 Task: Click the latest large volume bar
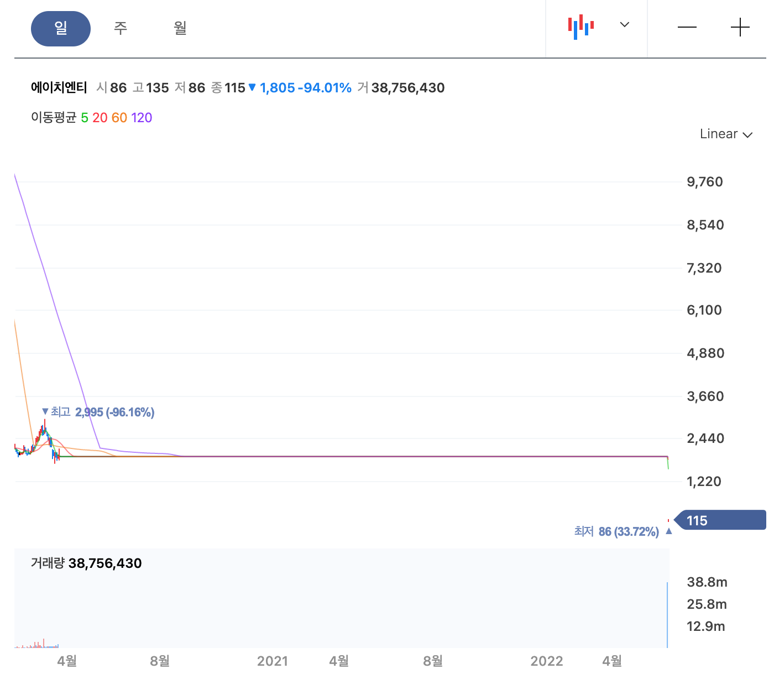point(667,614)
